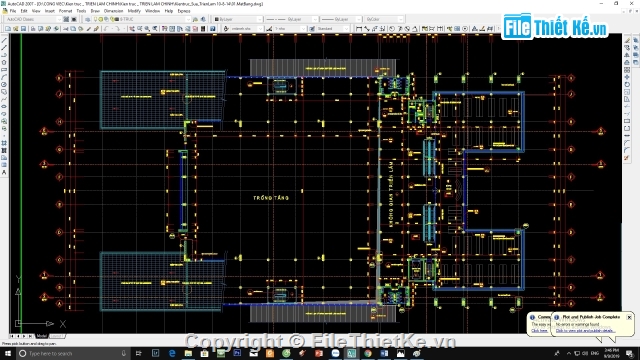Image resolution: width=640 pixels, height=360 pixels.
Task: Click the Zoom realtime magnifier icon
Action: click(140, 29)
